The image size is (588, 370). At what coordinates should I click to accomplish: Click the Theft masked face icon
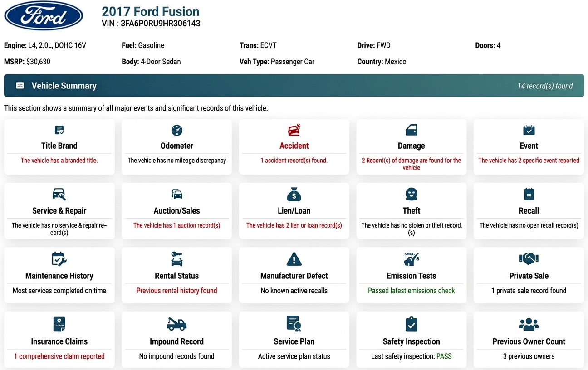click(412, 195)
